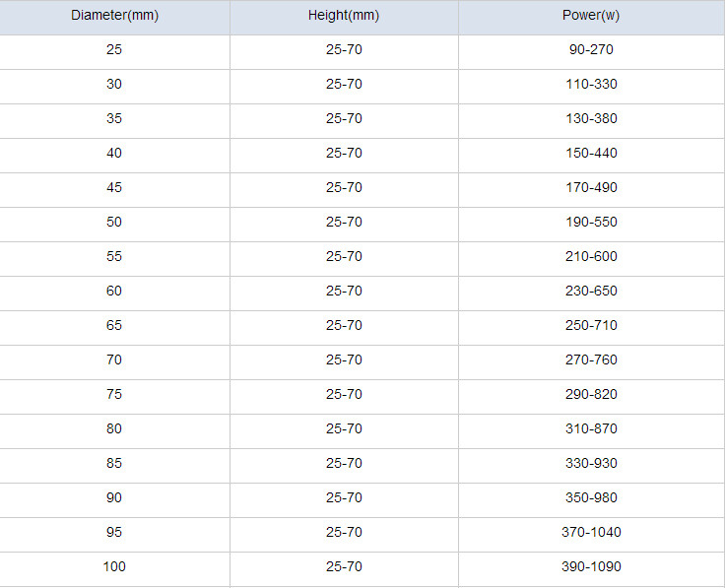This screenshot has height=588, width=725.
Task: Click the power cell reading 310-870
Action: (591, 429)
